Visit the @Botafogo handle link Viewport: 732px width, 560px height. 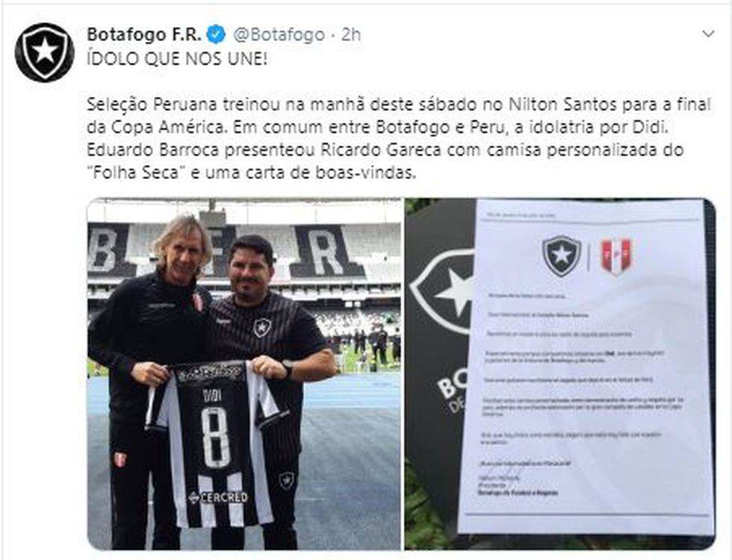point(279,34)
